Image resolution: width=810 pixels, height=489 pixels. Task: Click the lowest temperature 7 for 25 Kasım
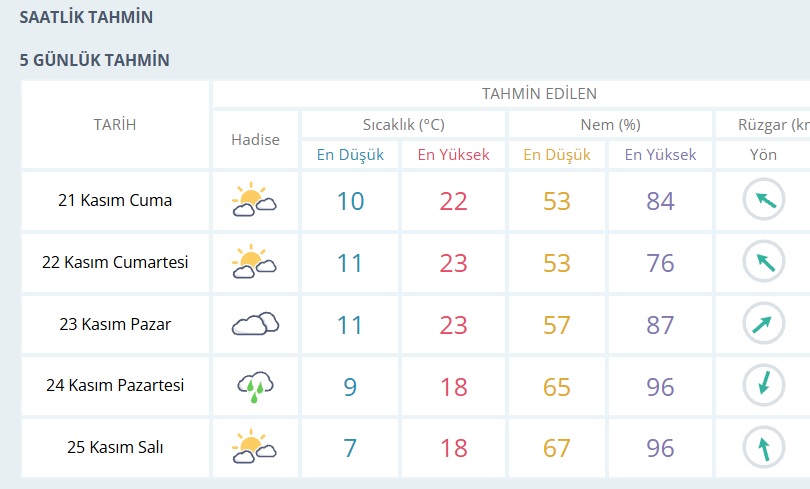point(350,448)
